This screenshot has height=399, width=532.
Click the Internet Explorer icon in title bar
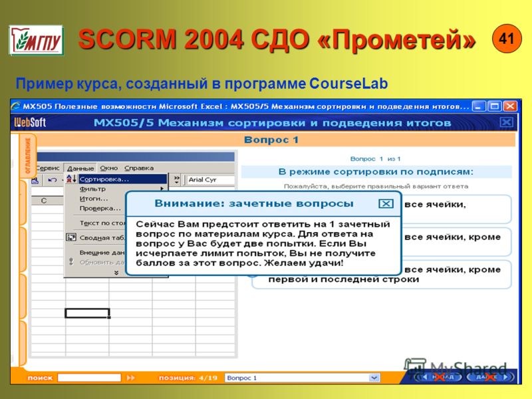16,106
